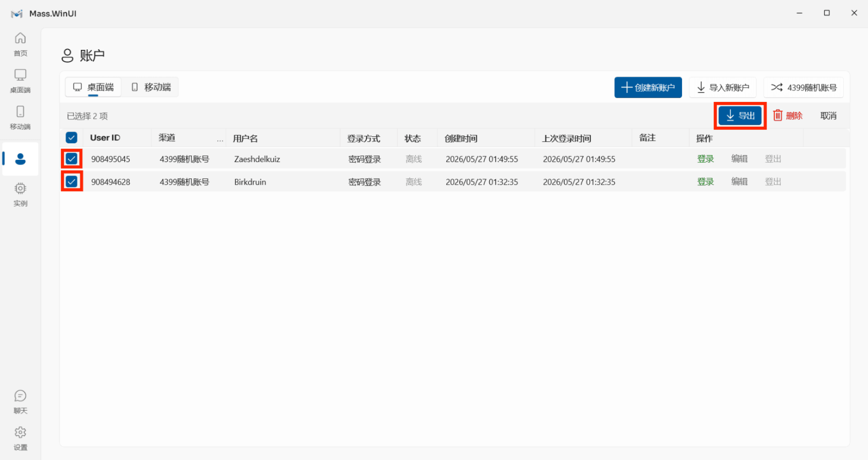Export selected accounts with 导出
This screenshot has height=460, width=868.
(x=740, y=116)
